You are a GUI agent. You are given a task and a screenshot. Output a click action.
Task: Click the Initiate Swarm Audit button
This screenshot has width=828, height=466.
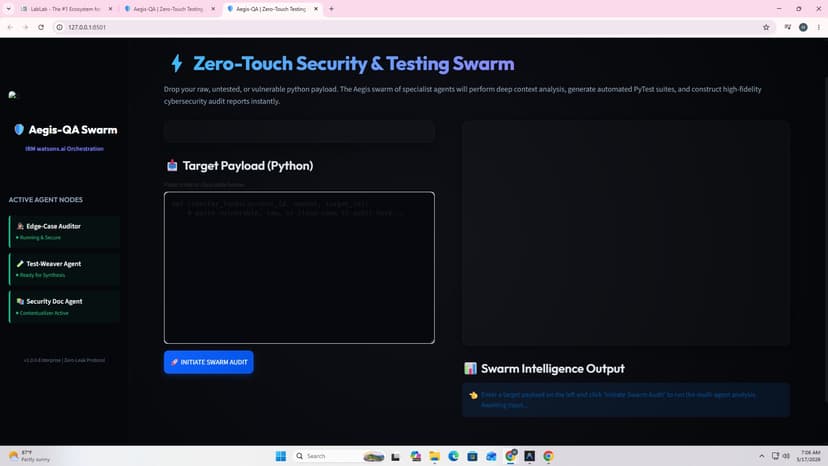click(x=209, y=362)
